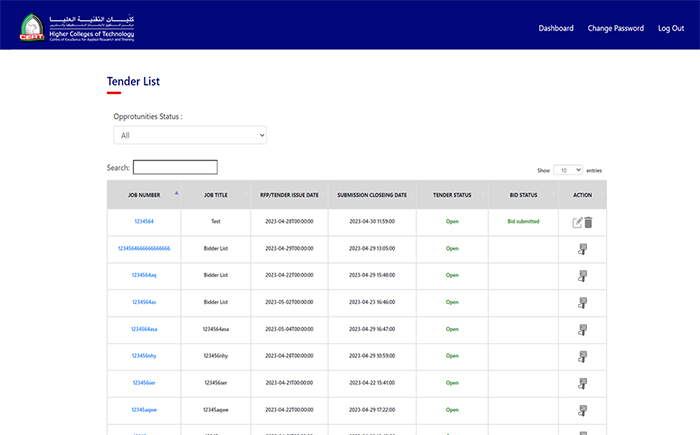Viewport: 700px width, 435px height.
Task: Click job title Test in first row
Action: 216,222
